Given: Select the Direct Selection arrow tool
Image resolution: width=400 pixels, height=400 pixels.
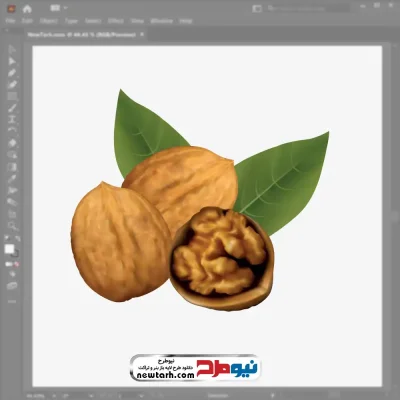Looking at the screenshot, I should coord(12,61).
